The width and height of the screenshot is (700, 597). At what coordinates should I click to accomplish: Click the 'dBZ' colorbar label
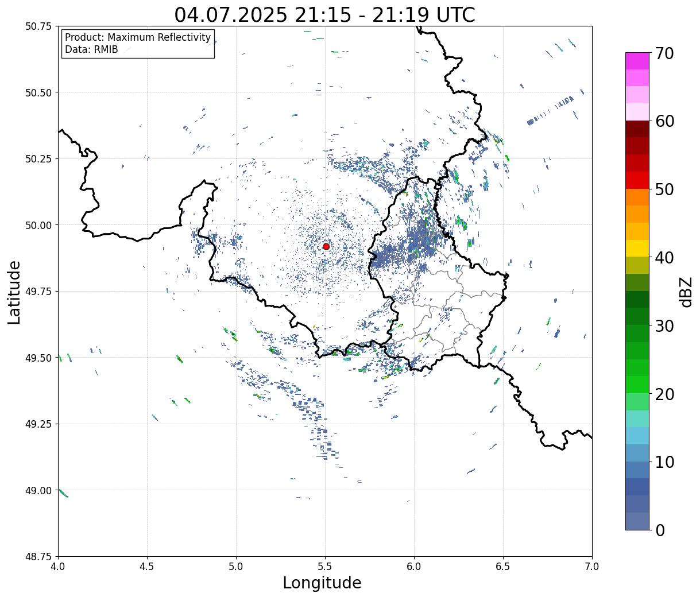686,292
